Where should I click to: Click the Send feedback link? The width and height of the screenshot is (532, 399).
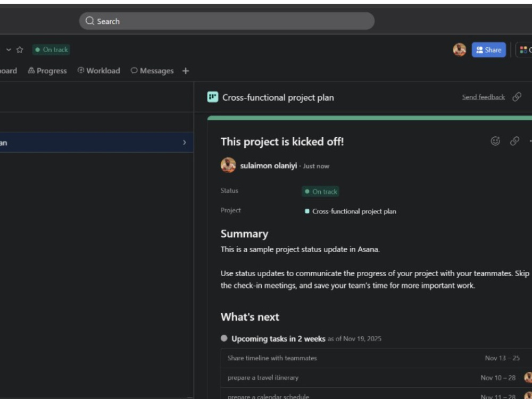point(483,97)
